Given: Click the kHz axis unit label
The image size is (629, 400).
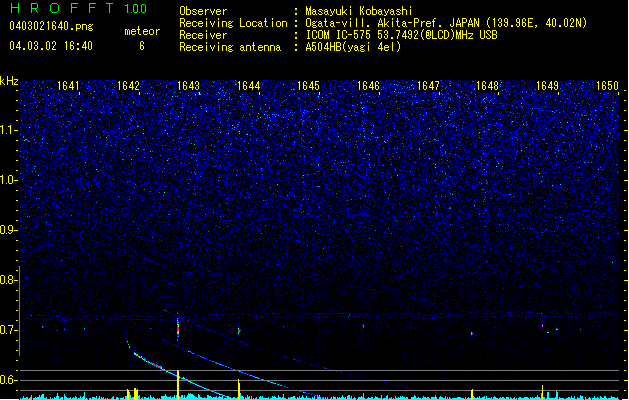Looking at the screenshot, I should tap(9, 81).
